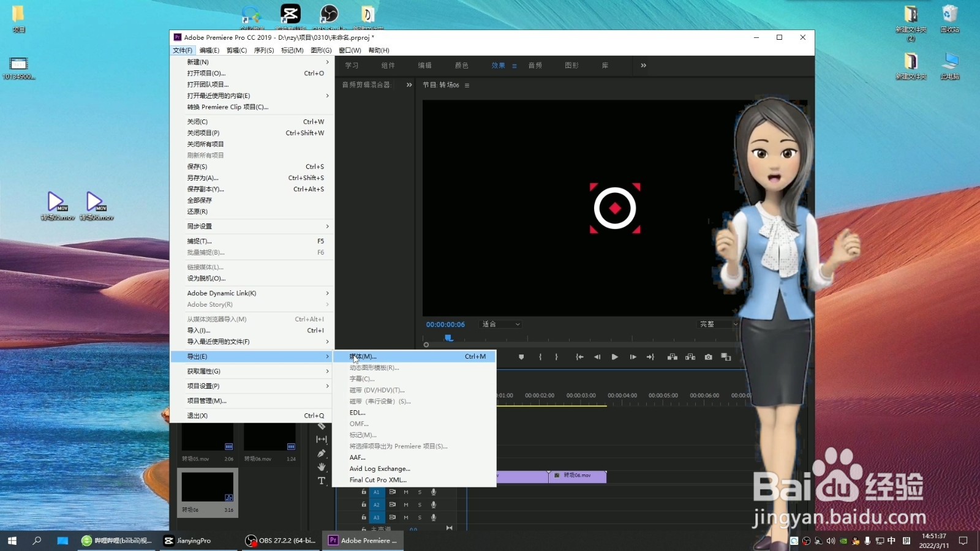Mute audio track A1

(405, 492)
